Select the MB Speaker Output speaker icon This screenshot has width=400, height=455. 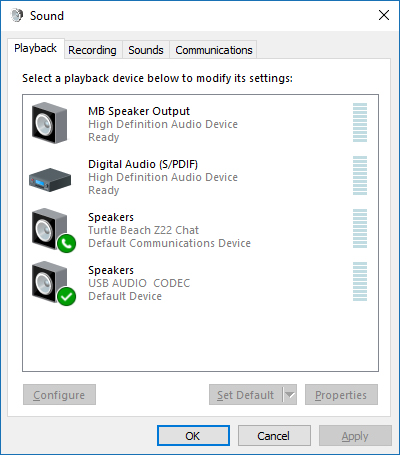tap(49, 123)
